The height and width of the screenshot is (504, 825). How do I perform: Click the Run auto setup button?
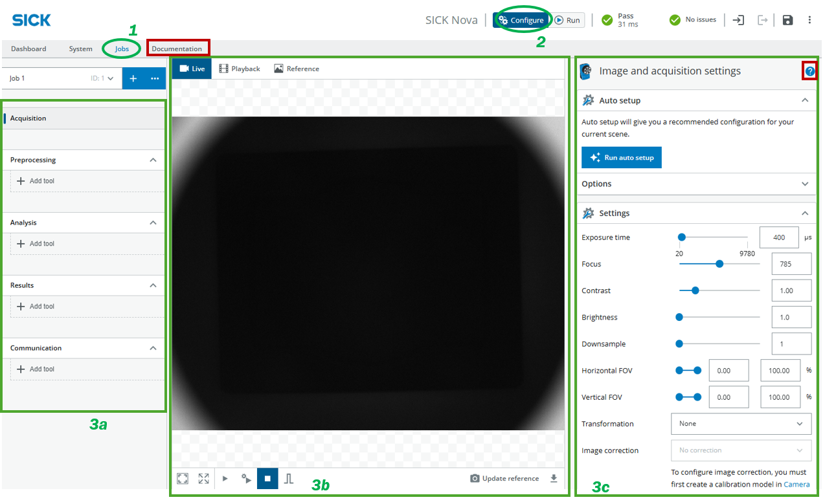(622, 158)
